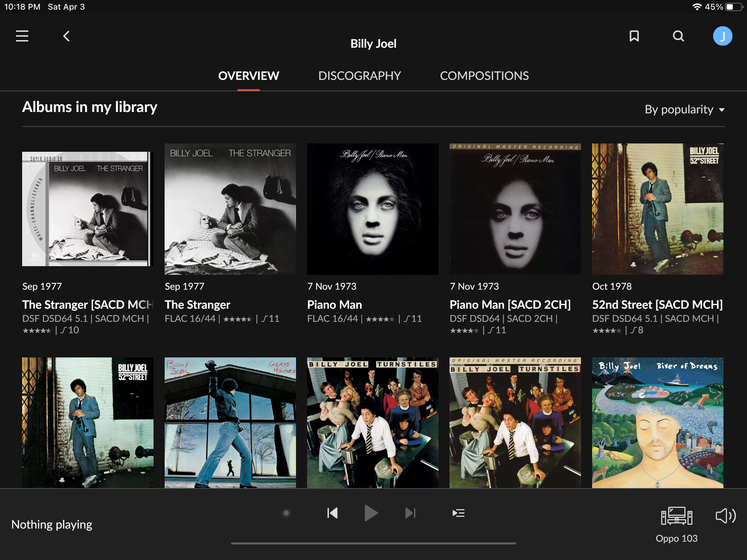Viewport: 747px width, 560px height.
Task: Select The Stranger [SACD MCH title
Action: [88, 305]
